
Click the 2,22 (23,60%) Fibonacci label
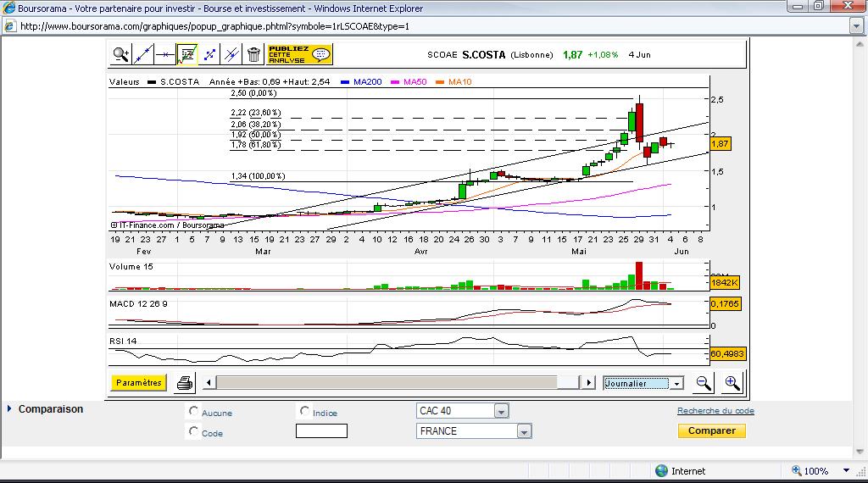(x=256, y=113)
